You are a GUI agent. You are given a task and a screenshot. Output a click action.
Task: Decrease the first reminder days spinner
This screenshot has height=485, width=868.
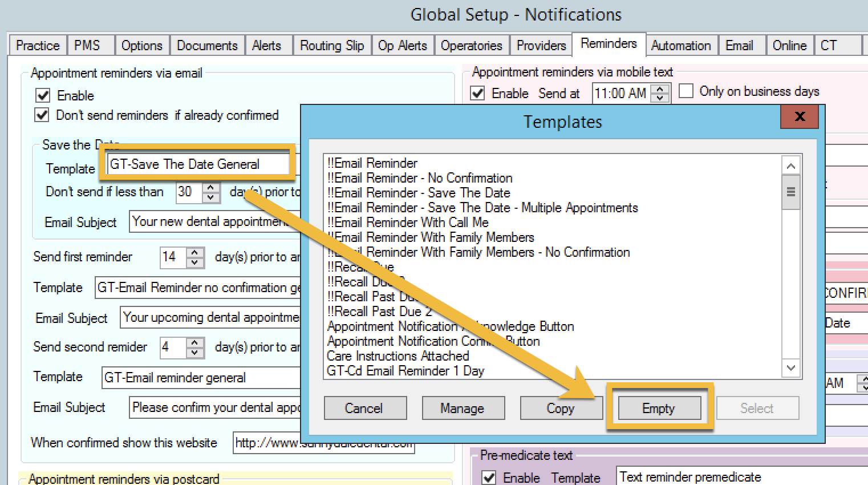[x=195, y=262]
